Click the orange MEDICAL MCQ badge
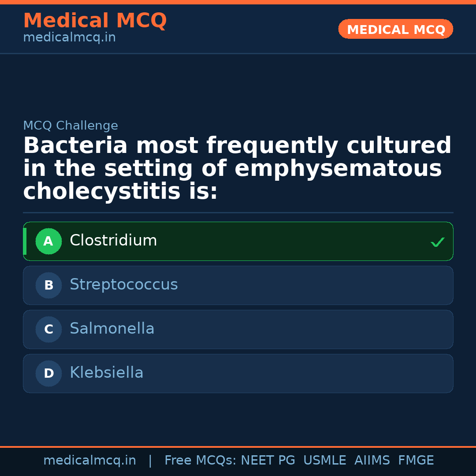This screenshot has height=476, width=476. [x=395, y=30]
